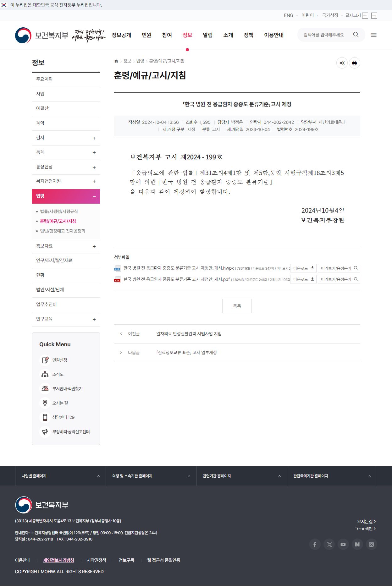Viewport: 392px width, 587px height.
Task: Click the 목록 list button
Action: click(x=237, y=306)
